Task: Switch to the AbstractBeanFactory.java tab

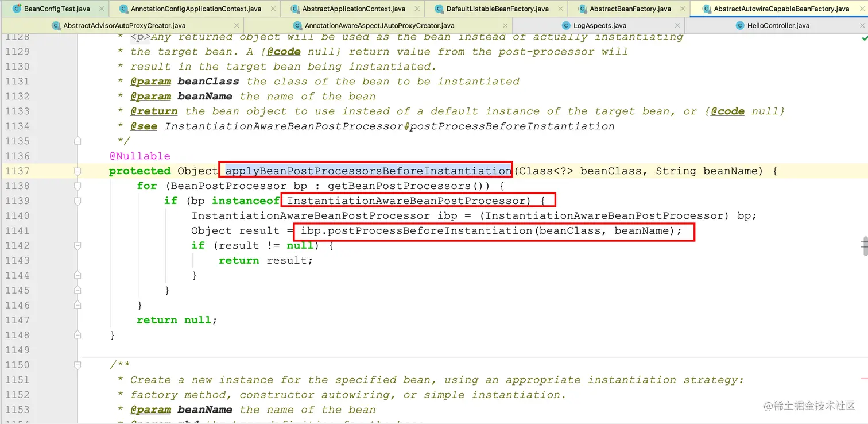Action: [628, 9]
